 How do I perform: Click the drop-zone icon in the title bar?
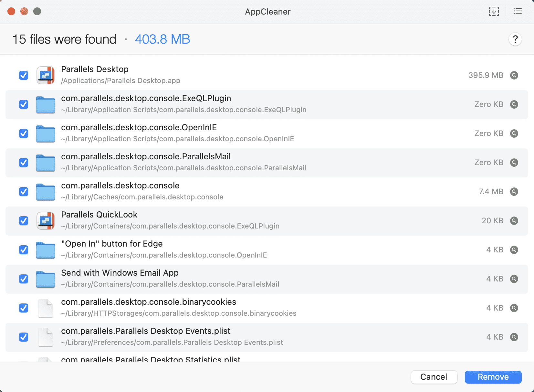click(x=494, y=11)
